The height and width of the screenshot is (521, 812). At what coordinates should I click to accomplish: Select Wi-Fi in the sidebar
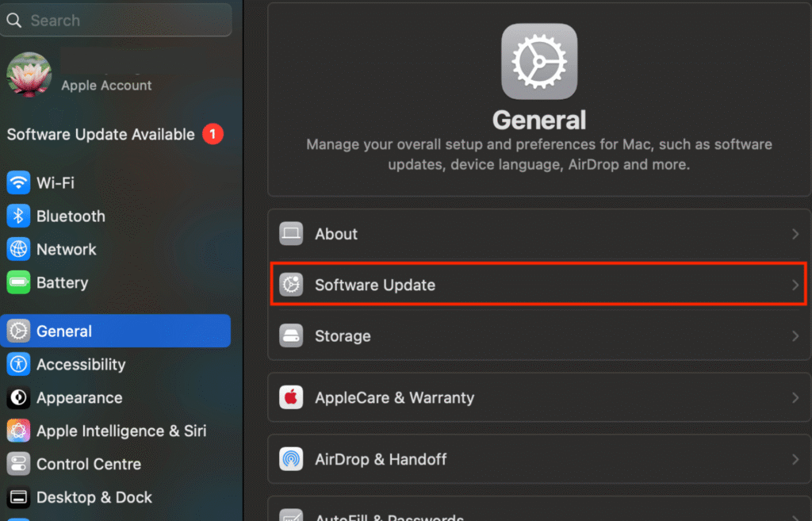pyautogui.click(x=116, y=183)
